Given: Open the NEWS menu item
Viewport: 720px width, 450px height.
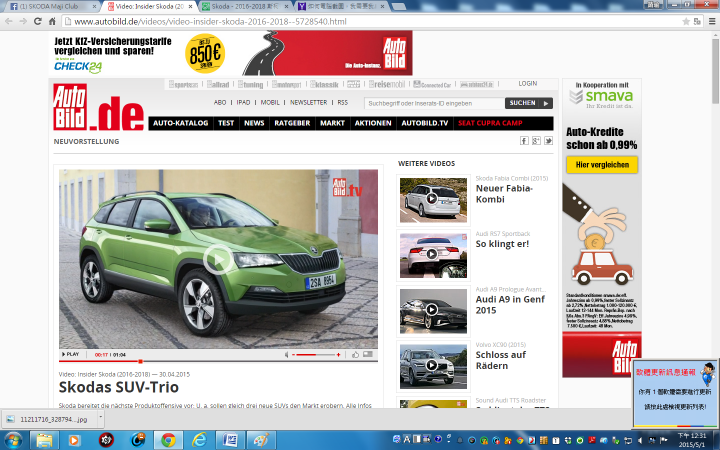Looking at the screenshot, I should (x=254, y=123).
